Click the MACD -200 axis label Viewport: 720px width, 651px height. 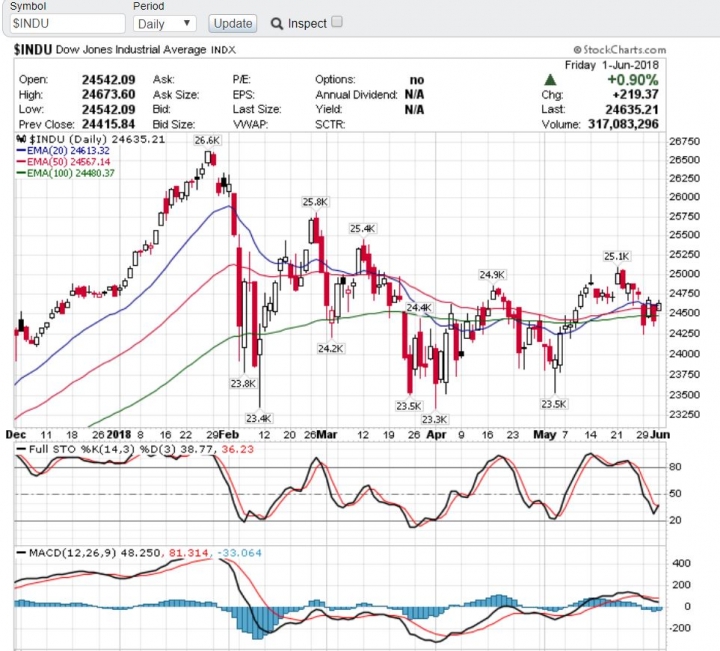point(678,628)
